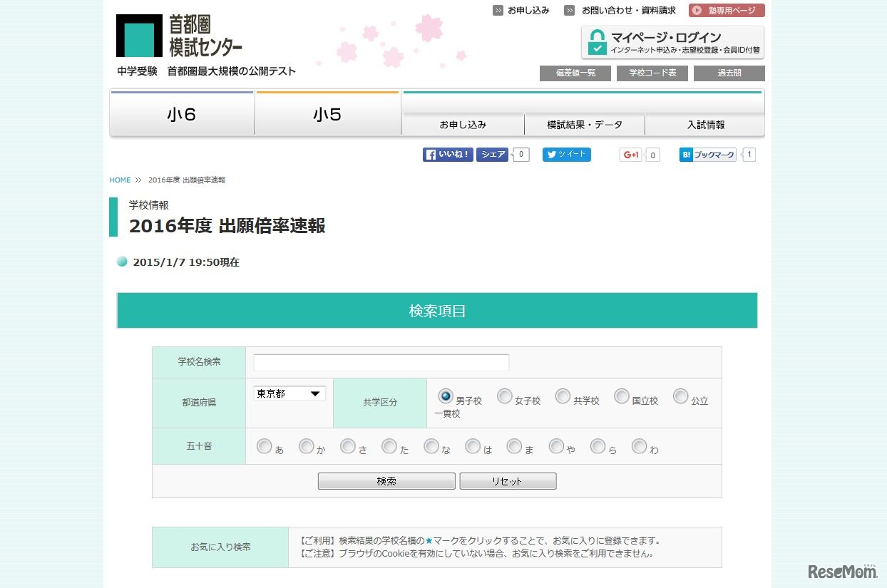Expand the ブックマーク counter bubble
Viewport: 887px width, 588px height.
(748, 154)
